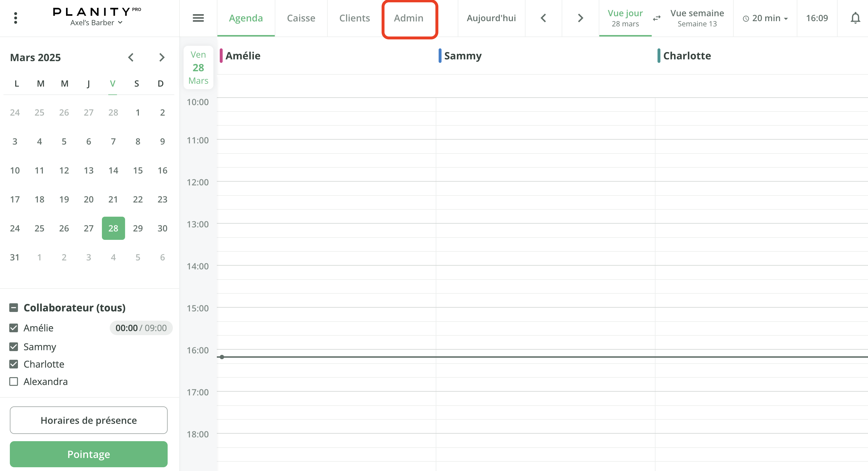Click the swap arrows between day and week views
Screen dimensions: 868x471
(656, 19)
